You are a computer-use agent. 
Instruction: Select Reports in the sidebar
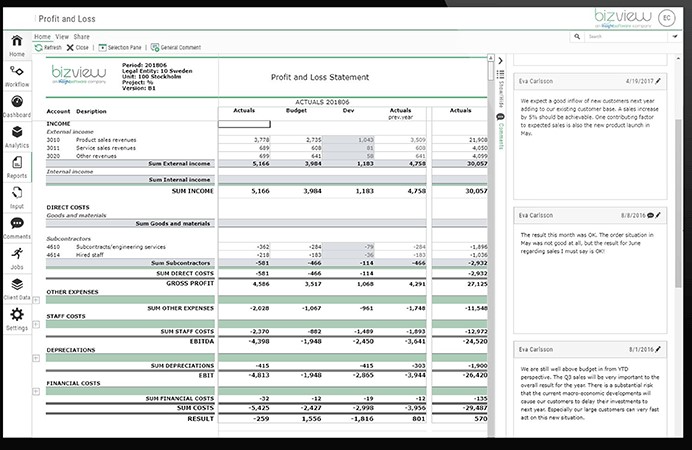[17, 167]
